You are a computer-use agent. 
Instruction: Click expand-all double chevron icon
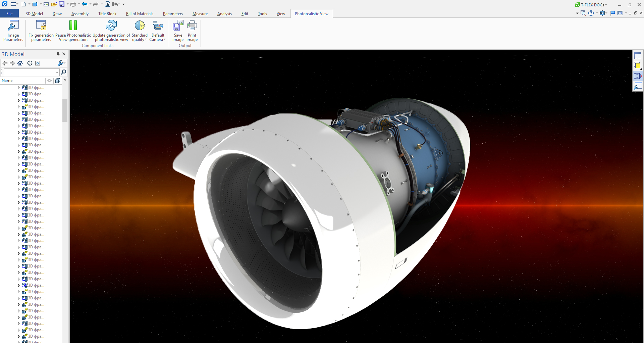point(38,63)
